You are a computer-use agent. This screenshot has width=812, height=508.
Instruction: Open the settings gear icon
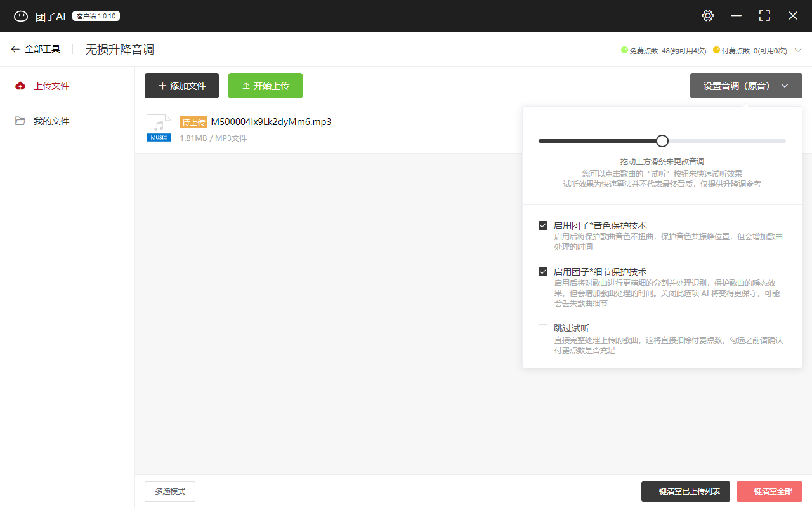[x=707, y=15]
